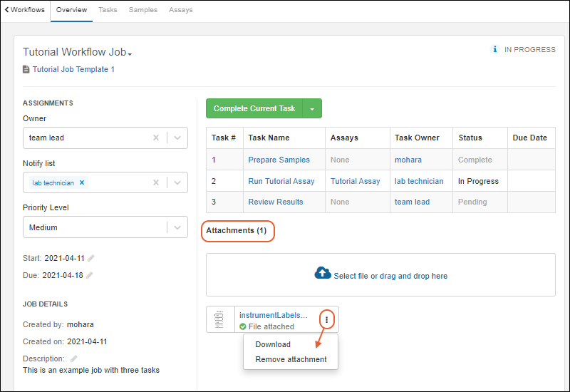
Task: Switch to the Samples tab
Action: pos(143,10)
